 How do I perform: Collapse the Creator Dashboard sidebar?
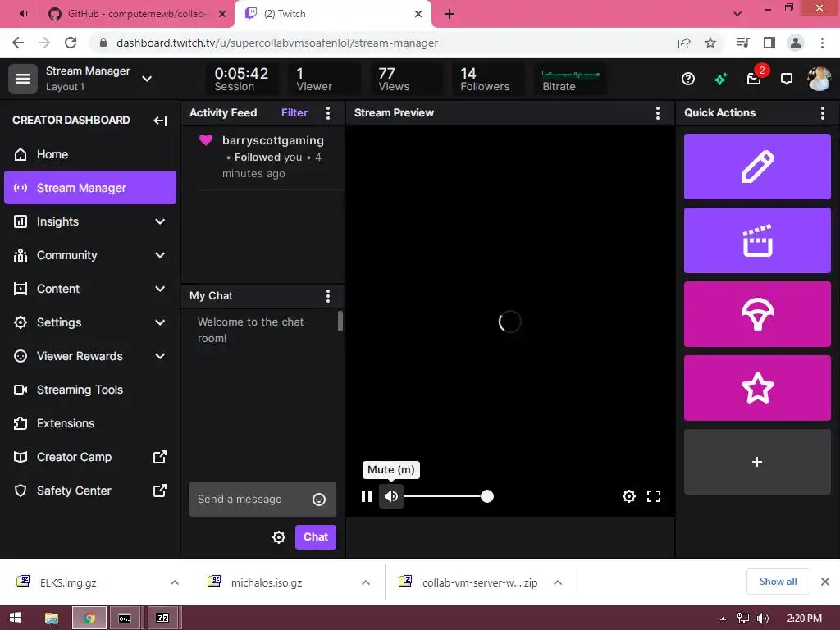tap(160, 121)
